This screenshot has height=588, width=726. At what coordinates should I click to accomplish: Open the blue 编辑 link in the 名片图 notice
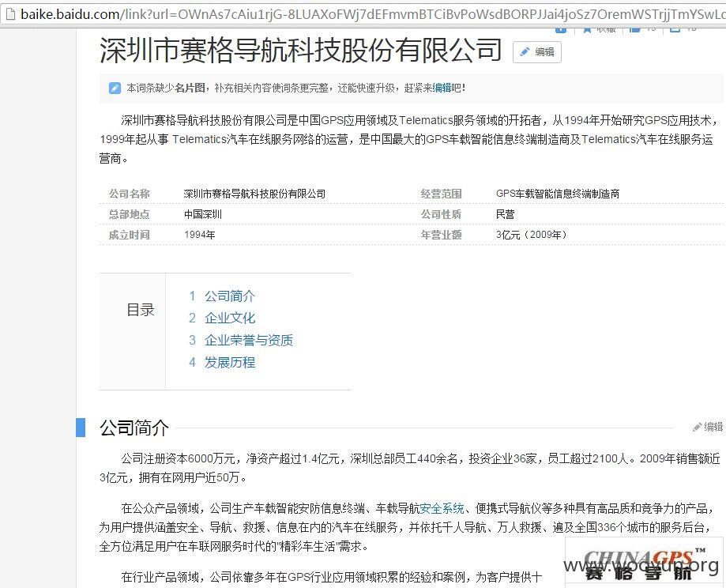(442, 88)
